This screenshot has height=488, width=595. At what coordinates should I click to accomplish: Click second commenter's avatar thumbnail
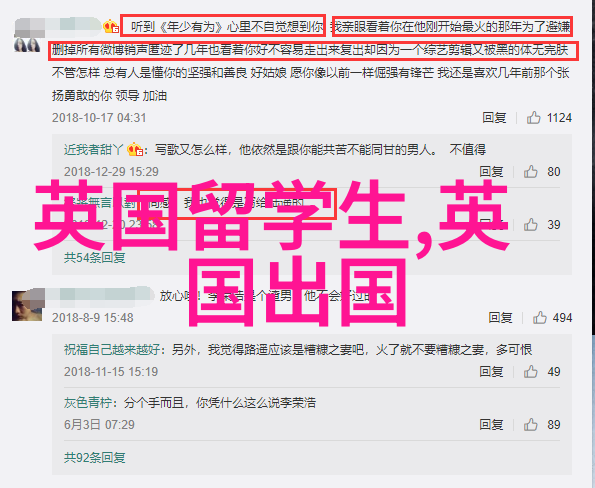click(x=27, y=306)
